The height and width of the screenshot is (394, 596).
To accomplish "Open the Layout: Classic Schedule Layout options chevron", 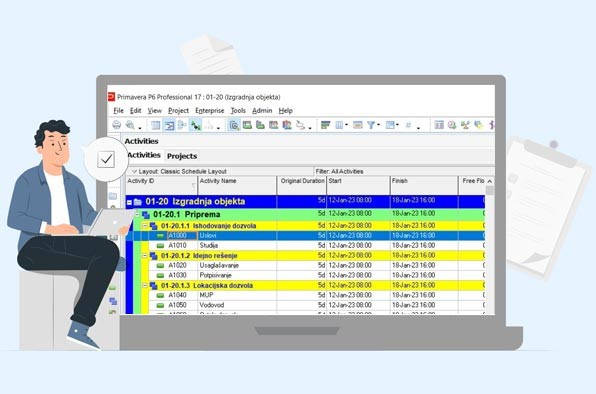I will tap(134, 171).
